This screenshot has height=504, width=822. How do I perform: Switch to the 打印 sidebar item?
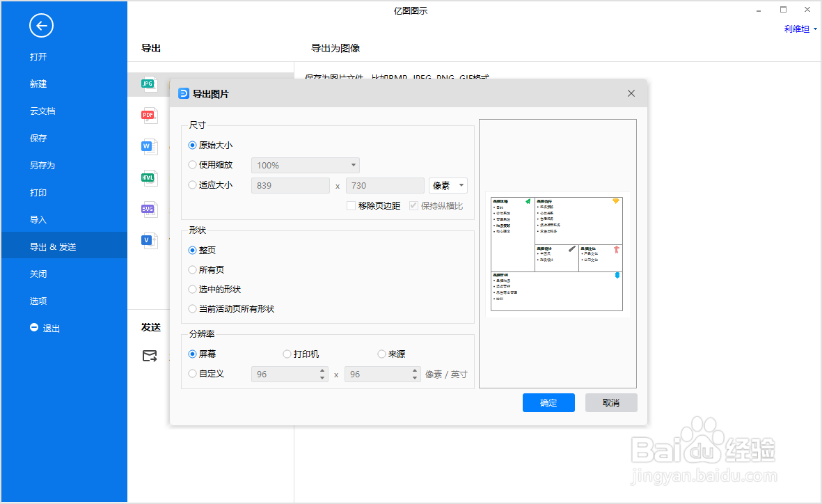click(38, 192)
